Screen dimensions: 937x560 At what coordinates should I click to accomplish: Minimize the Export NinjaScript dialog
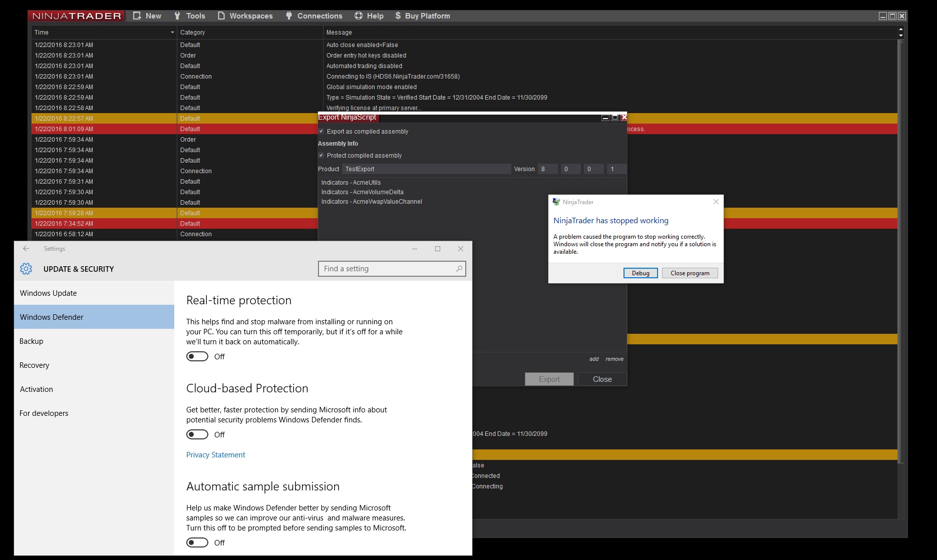(x=605, y=118)
